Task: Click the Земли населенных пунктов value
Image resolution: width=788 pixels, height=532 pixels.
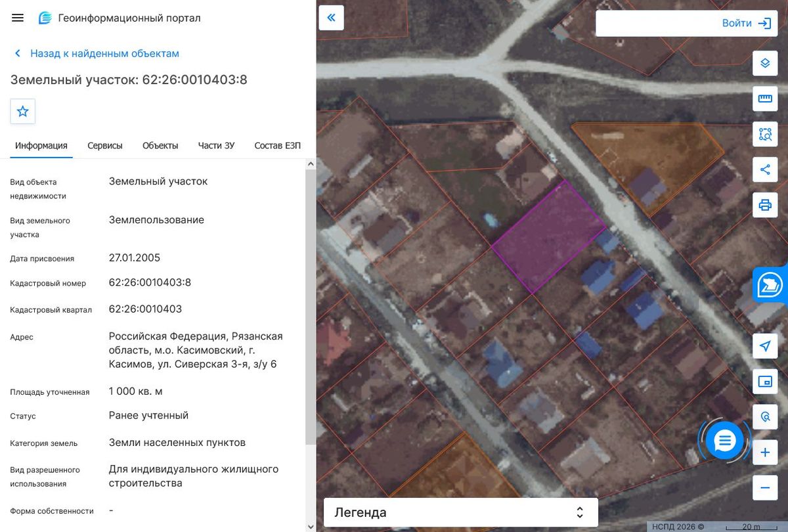Action: 177,443
